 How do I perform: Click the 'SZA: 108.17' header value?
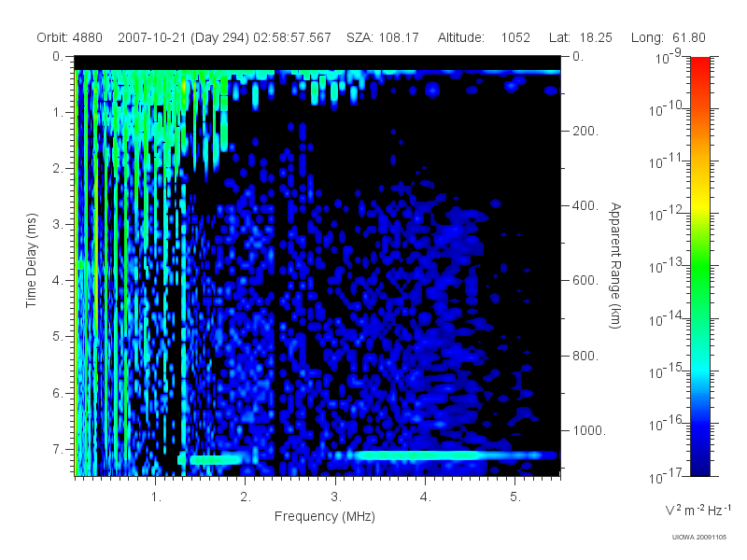point(383,37)
